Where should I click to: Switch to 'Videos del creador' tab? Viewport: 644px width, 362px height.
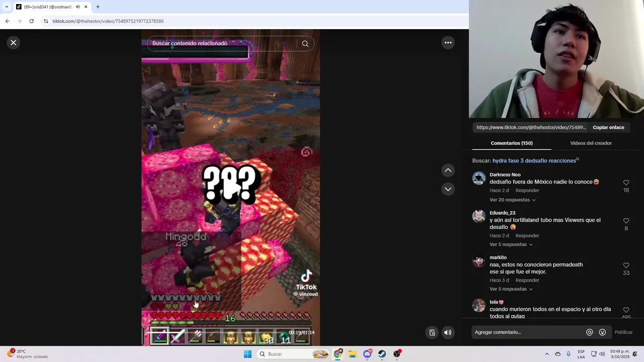coord(591,143)
